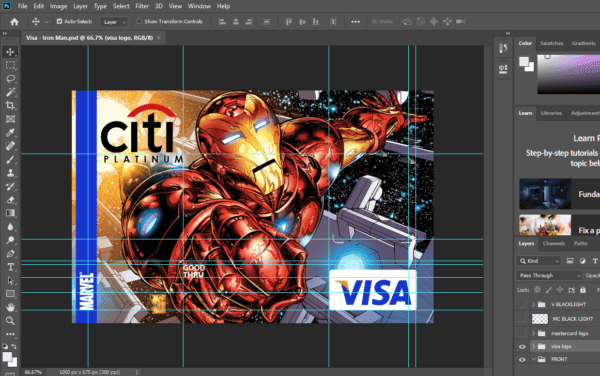Filter layers by adjustment layers icon
Screen dimensions: 600x376
[x=582, y=261]
